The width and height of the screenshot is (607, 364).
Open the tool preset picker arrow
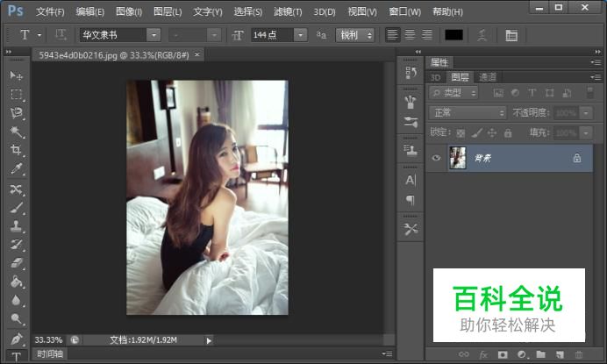tap(39, 35)
